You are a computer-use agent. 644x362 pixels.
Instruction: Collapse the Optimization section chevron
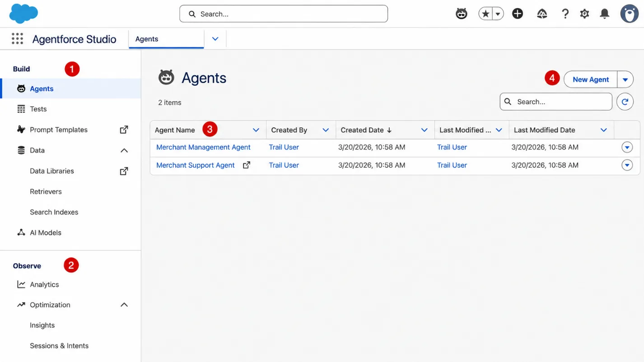point(124,305)
